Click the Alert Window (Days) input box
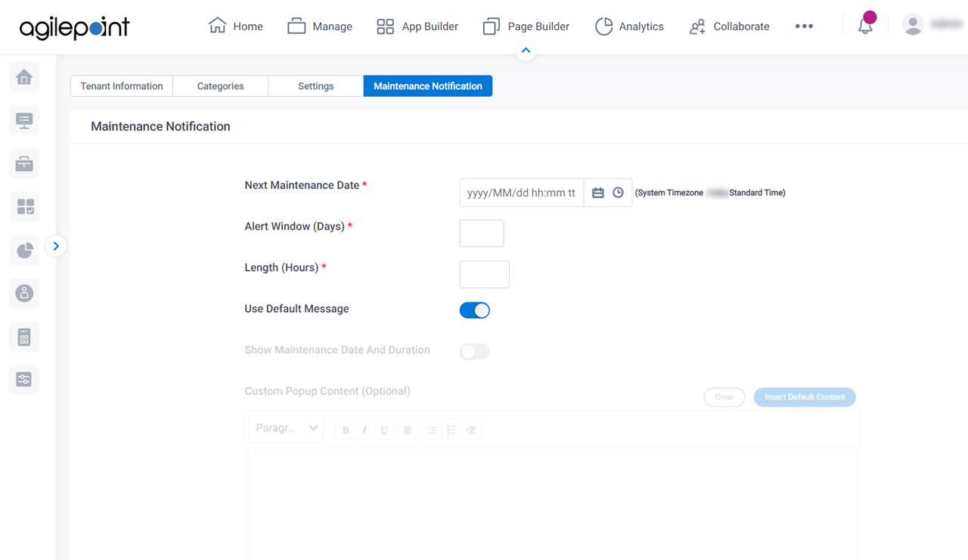Screen dimensions: 968x560 pyautogui.click(x=482, y=234)
